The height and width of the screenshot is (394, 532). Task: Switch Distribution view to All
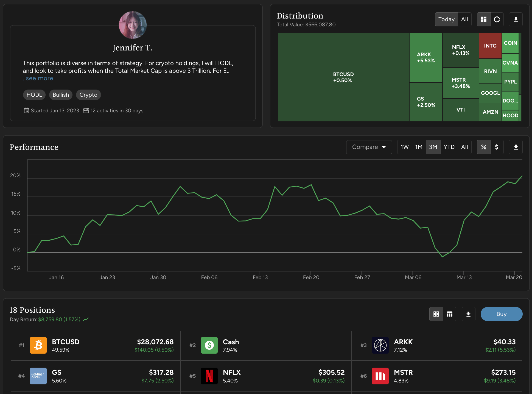point(464,19)
